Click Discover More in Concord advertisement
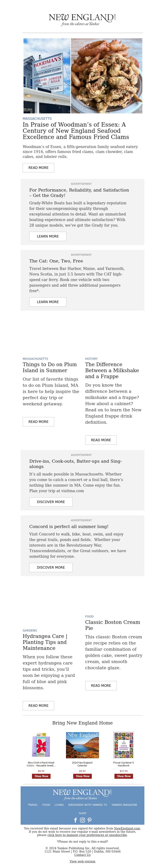Viewport: 165px width, 868px height. coord(51,567)
